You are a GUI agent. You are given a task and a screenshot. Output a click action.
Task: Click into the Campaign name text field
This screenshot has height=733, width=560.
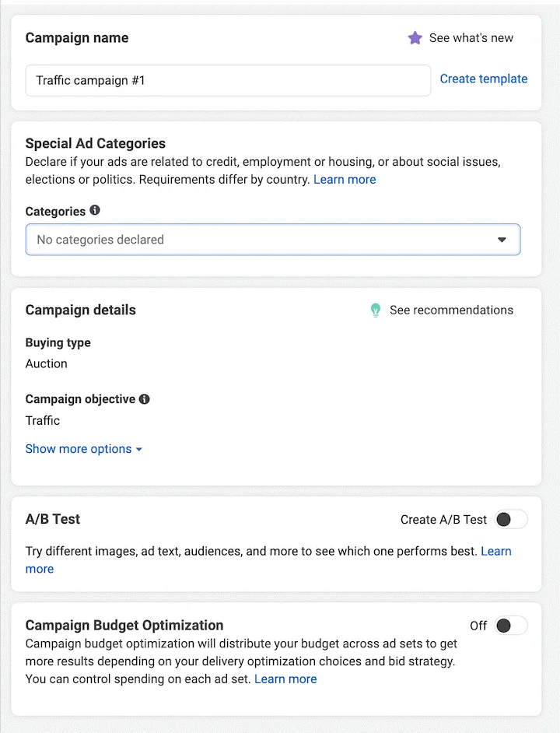click(x=228, y=80)
